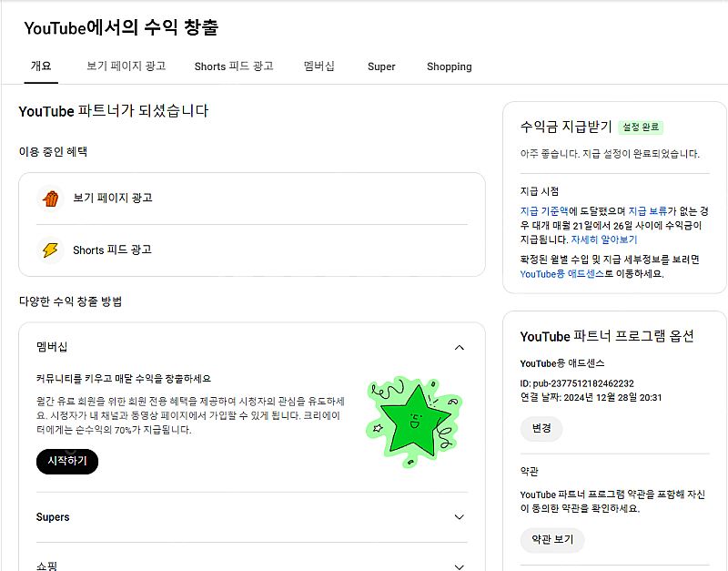This screenshot has height=571, width=728.
Task: Open the 지급 보류 link
Action: [x=648, y=211]
